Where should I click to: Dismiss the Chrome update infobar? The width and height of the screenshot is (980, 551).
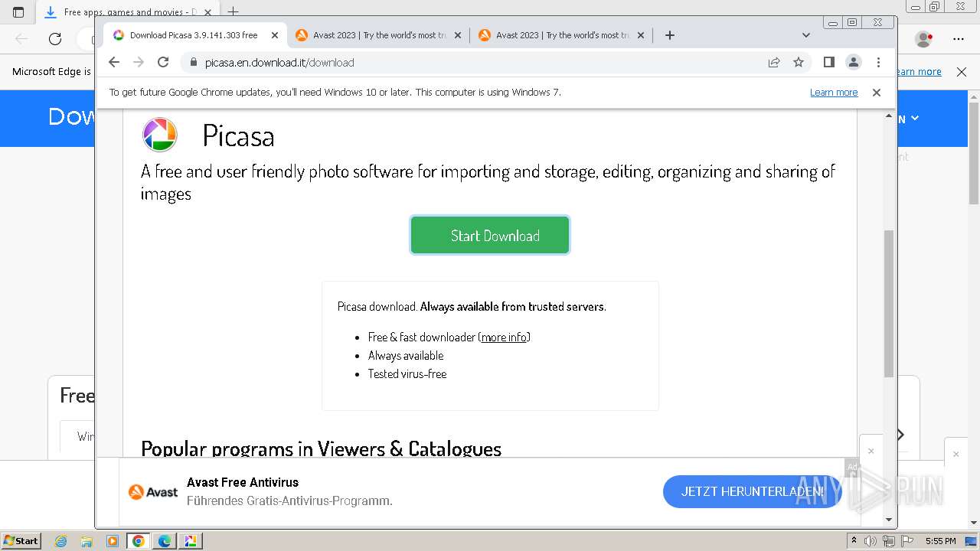pos(877,92)
